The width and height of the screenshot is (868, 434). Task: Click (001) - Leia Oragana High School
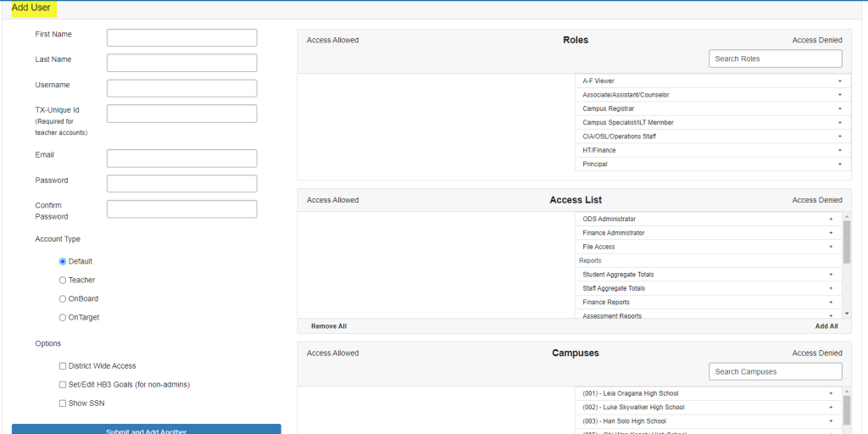(630, 393)
